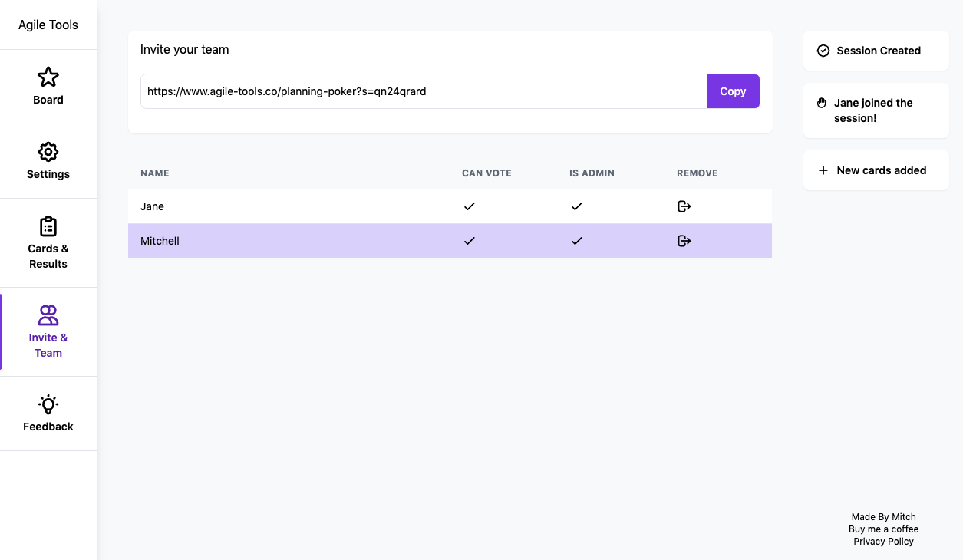Viewport: 963px width, 560px height.
Task: Click the New cards added notification text
Action: (882, 170)
